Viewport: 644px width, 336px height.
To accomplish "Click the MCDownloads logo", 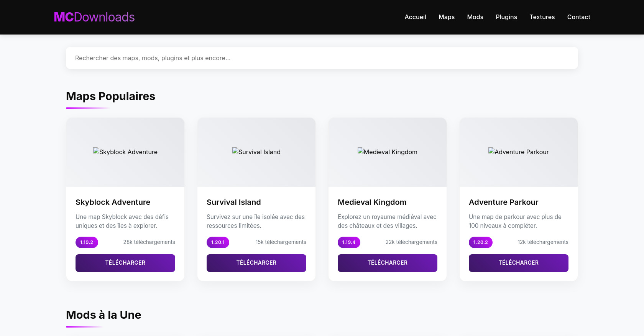I will (94, 17).
